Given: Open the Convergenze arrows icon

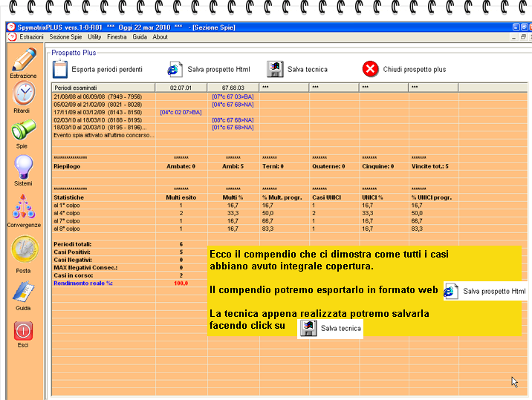Looking at the screenshot, I should [x=23, y=207].
